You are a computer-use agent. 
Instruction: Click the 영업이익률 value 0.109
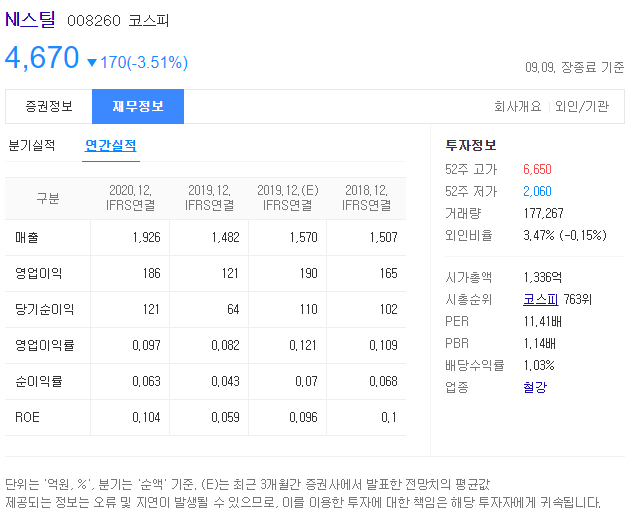tap(384, 345)
